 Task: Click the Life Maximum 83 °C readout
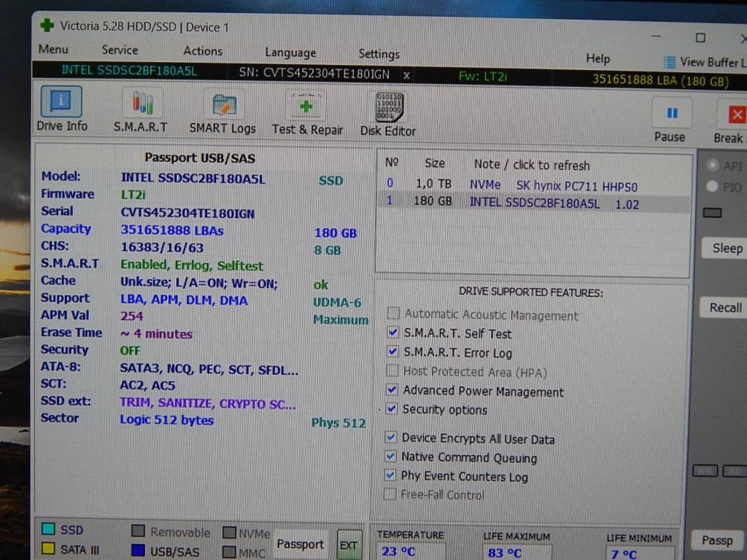505,553
